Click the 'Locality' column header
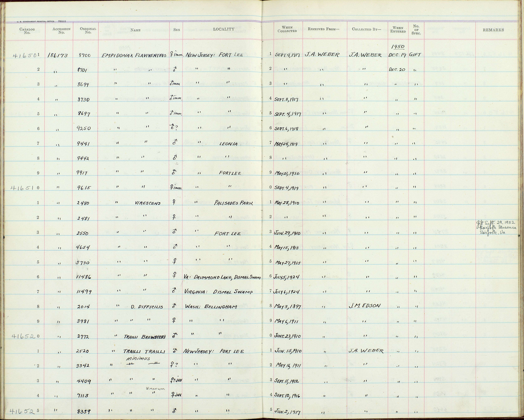This screenshot has width=524, height=420. (224, 29)
